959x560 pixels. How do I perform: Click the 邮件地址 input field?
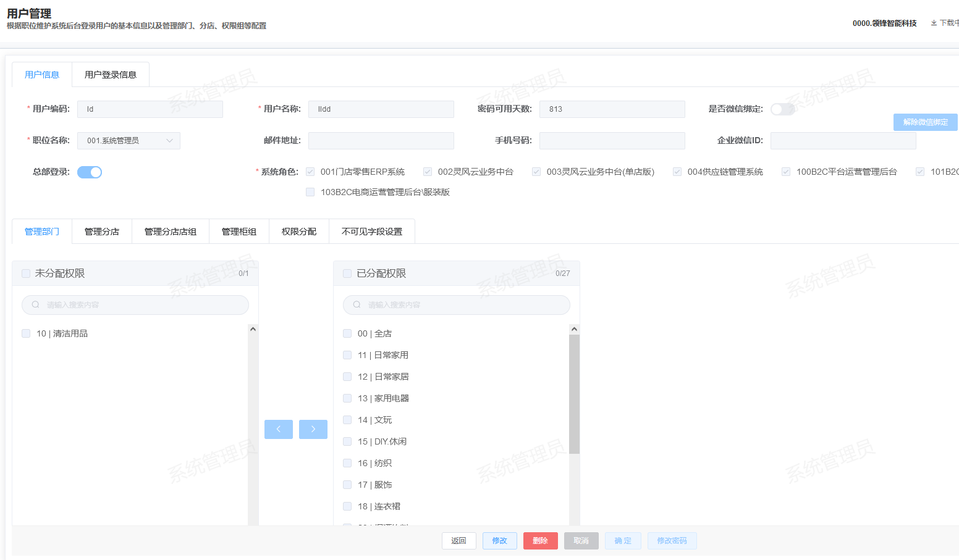(381, 141)
